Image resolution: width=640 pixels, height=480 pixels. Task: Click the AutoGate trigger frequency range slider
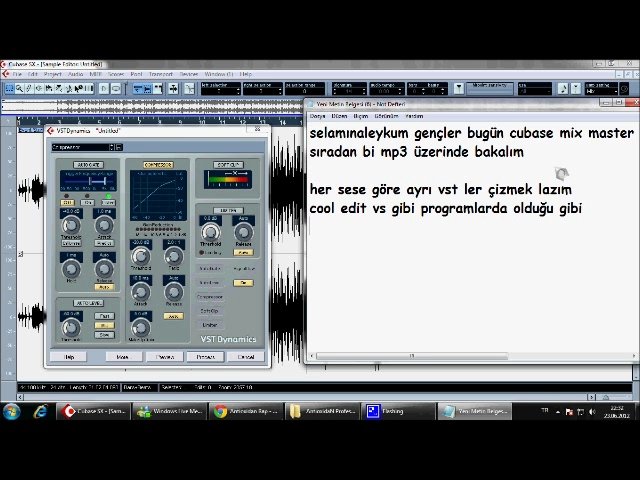coord(88,181)
